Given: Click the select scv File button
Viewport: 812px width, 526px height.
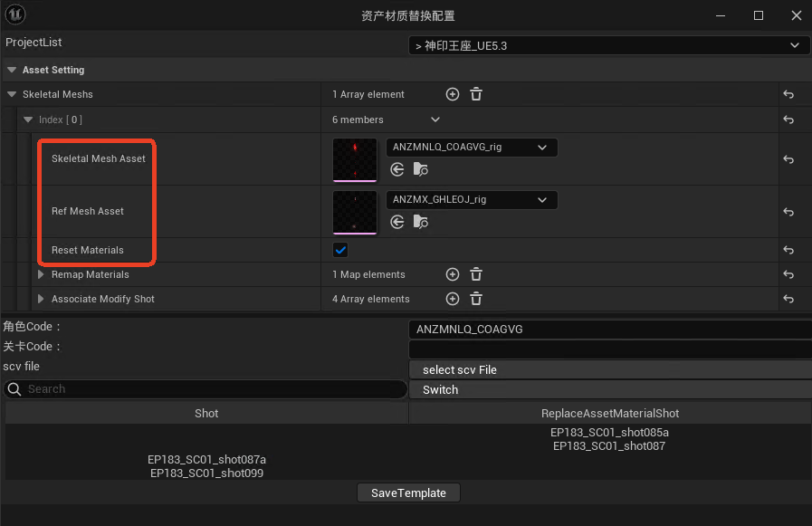Looking at the screenshot, I should click(459, 369).
